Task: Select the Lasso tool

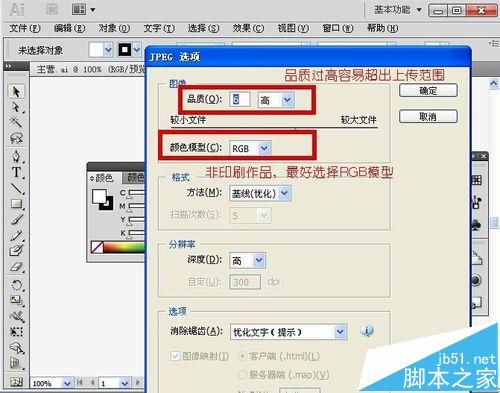Action: pyautogui.click(x=16, y=138)
